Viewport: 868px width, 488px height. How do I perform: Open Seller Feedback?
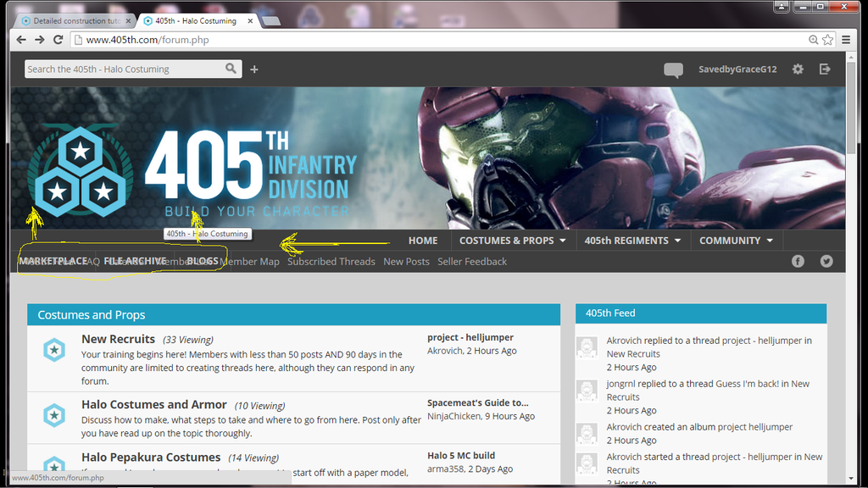click(472, 262)
